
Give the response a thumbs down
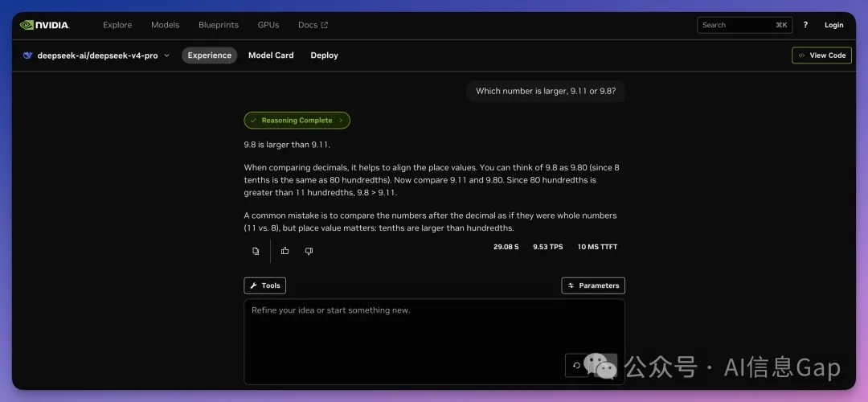pyautogui.click(x=309, y=251)
